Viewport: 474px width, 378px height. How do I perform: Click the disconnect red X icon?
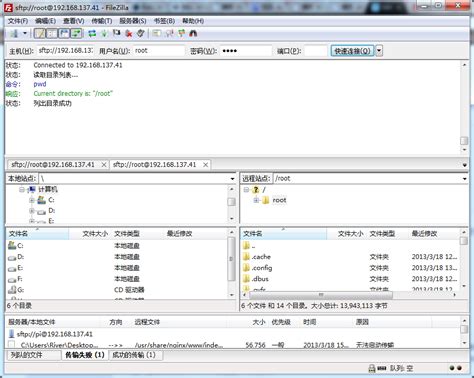click(x=129, y=33)
